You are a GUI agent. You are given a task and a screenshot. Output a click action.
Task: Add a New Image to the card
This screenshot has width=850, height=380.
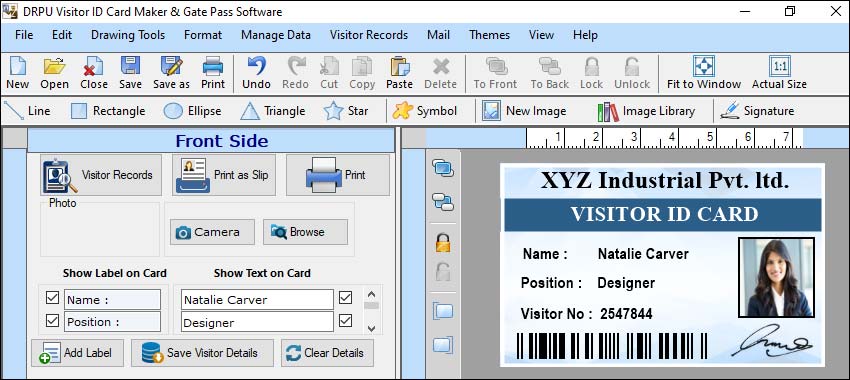tap(524, 111)
